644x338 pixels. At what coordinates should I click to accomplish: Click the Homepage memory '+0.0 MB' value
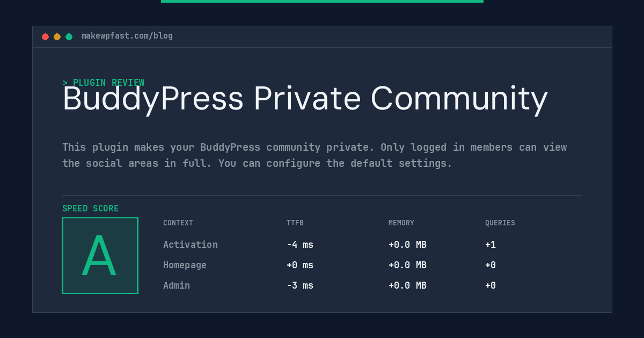click(407, 265)
